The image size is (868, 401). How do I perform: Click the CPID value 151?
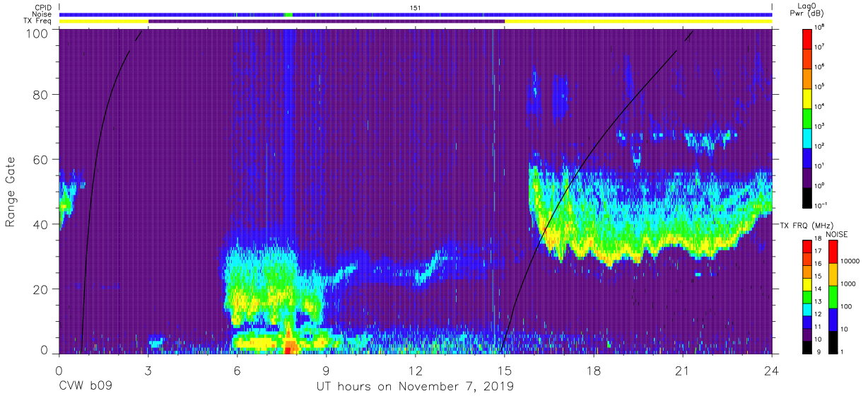tap(416, 7)
